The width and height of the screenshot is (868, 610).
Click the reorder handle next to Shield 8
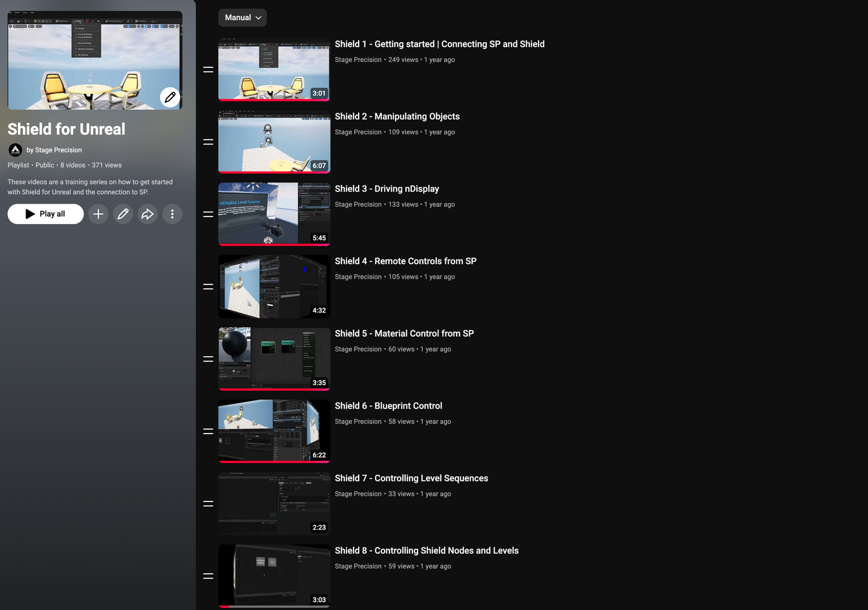click(208, 576)
